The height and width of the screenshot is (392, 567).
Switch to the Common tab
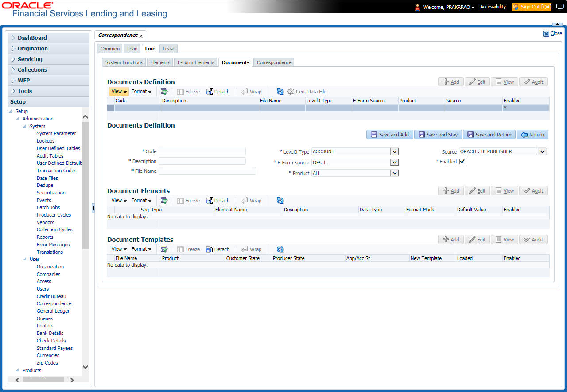110,49
